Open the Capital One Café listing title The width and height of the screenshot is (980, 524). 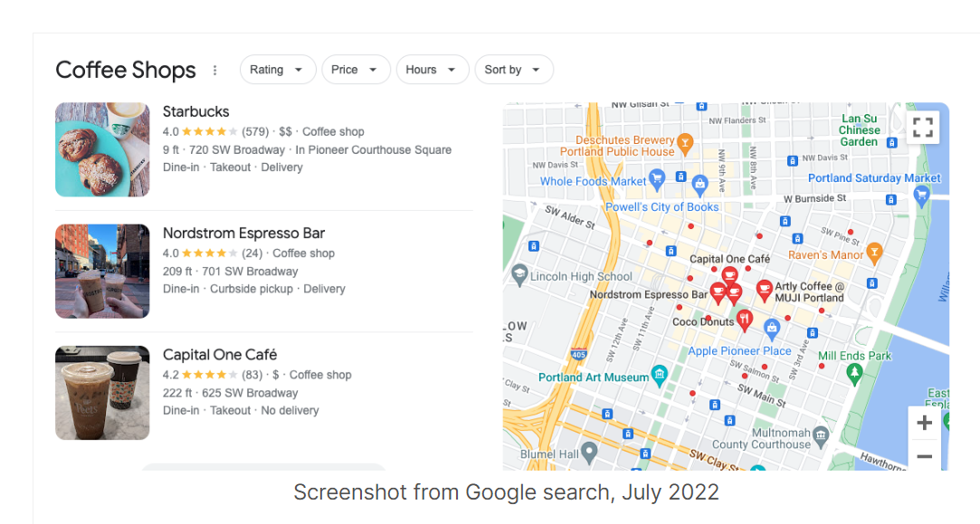[219, 355]
